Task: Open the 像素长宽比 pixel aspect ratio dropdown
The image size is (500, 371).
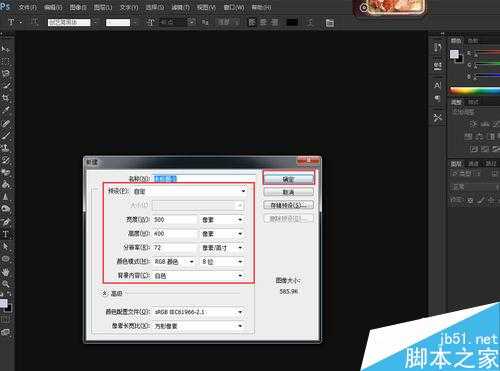Action: point(199,326)
